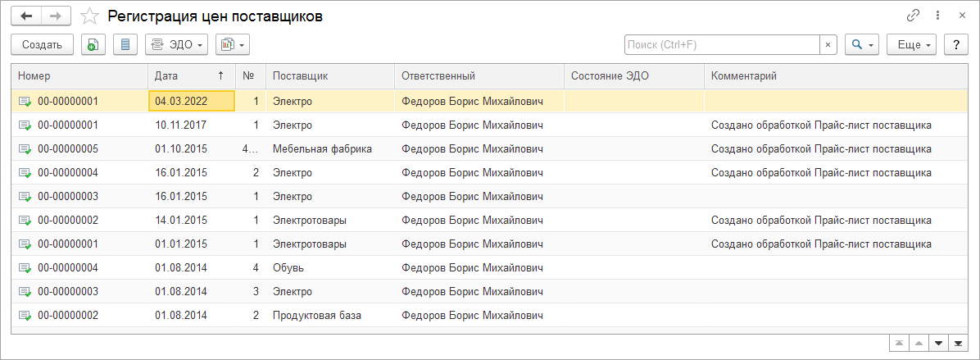Open the magnifier search options dropdown
980x360 pixels.
click(861, 44)
